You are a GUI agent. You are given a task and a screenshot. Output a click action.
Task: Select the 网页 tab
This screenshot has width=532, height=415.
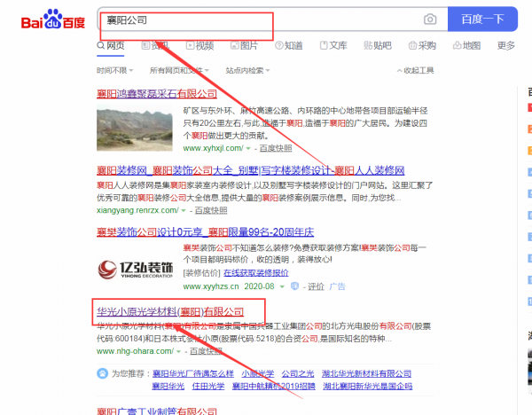click(111, 45)
